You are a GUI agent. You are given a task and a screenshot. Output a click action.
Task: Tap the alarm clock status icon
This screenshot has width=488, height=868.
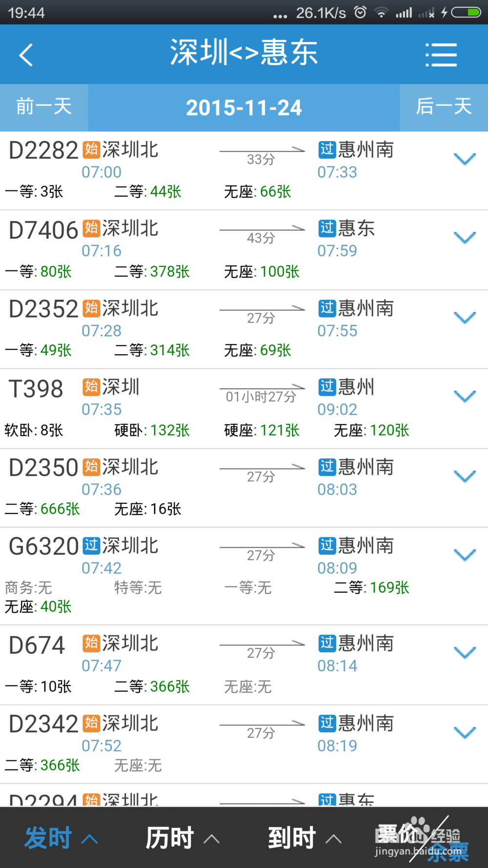(360, 12)
